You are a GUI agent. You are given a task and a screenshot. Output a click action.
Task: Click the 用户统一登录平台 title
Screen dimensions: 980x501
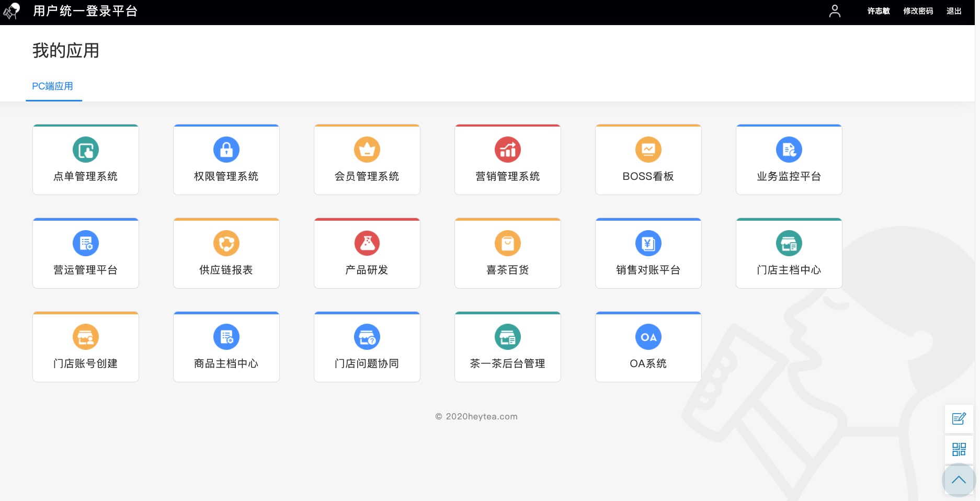(x=85, y=11)
